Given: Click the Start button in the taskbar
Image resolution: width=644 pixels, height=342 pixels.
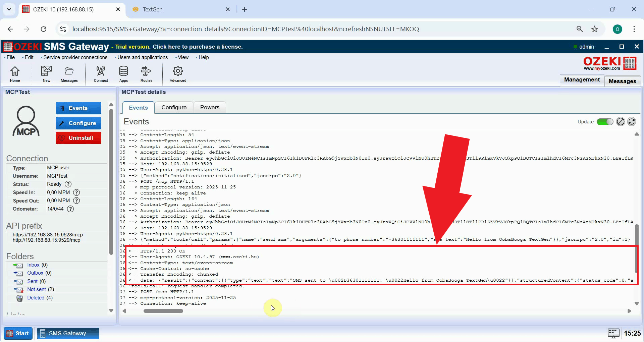Looking at the screenshot, I should (18, 333).
